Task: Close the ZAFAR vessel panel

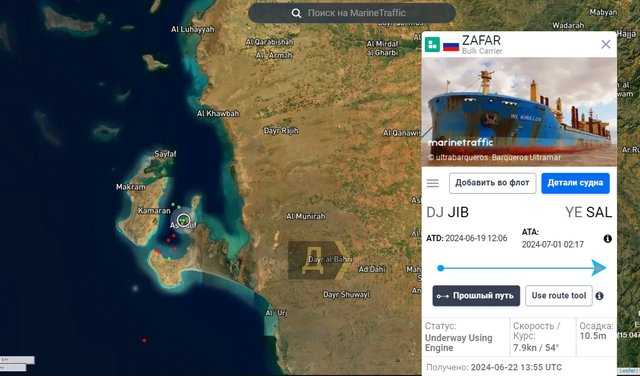Action: click(606, 44)
